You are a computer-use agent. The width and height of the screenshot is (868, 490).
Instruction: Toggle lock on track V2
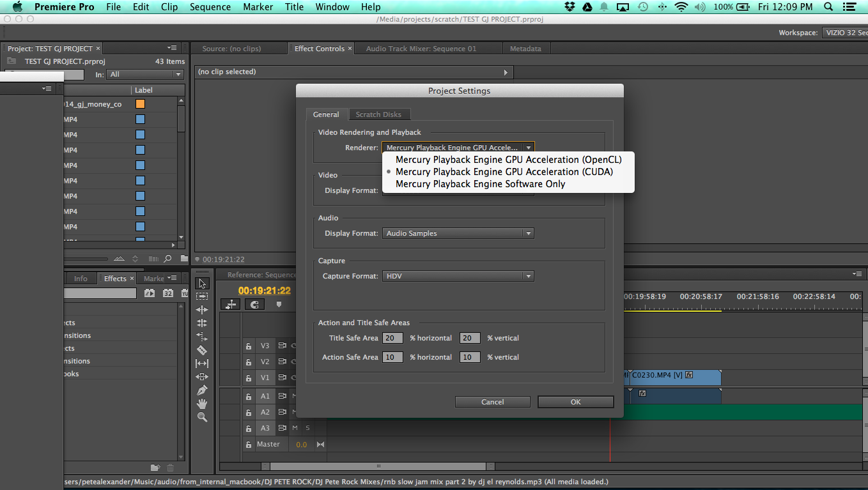coord(249,362)
